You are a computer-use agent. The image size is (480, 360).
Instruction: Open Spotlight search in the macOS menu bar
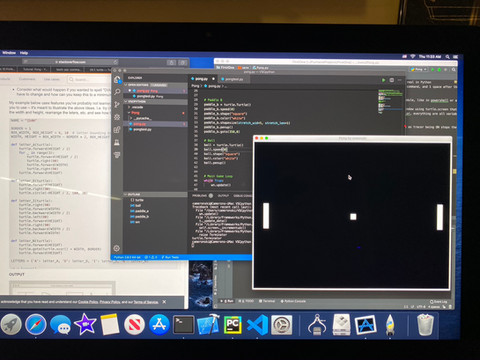448,57
